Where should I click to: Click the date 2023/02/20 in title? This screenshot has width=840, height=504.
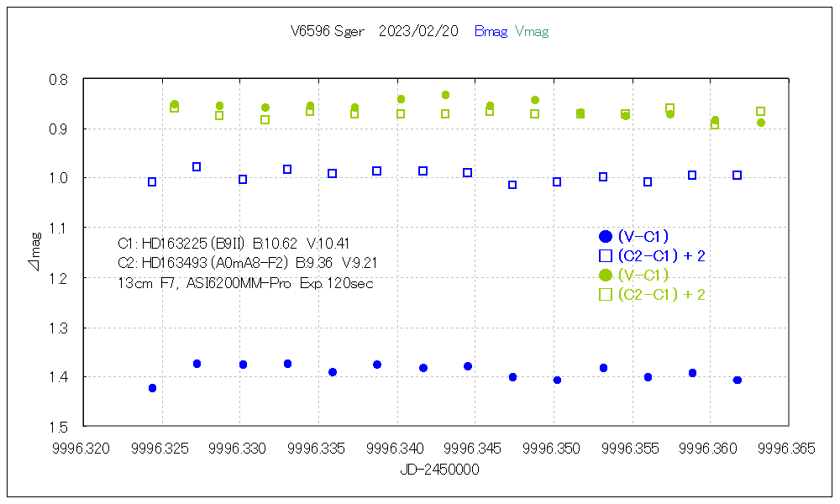click(418, 32)
